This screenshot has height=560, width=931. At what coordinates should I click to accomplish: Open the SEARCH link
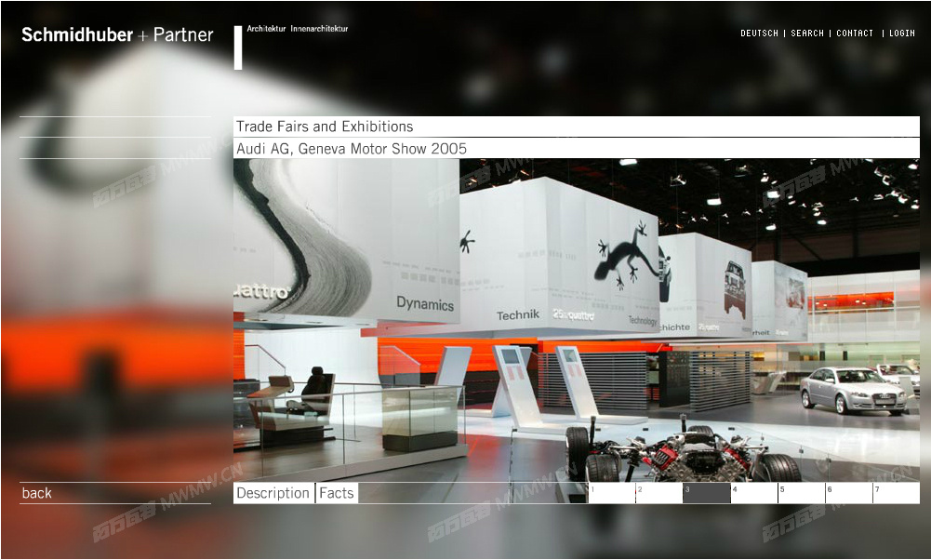[807, 33]
